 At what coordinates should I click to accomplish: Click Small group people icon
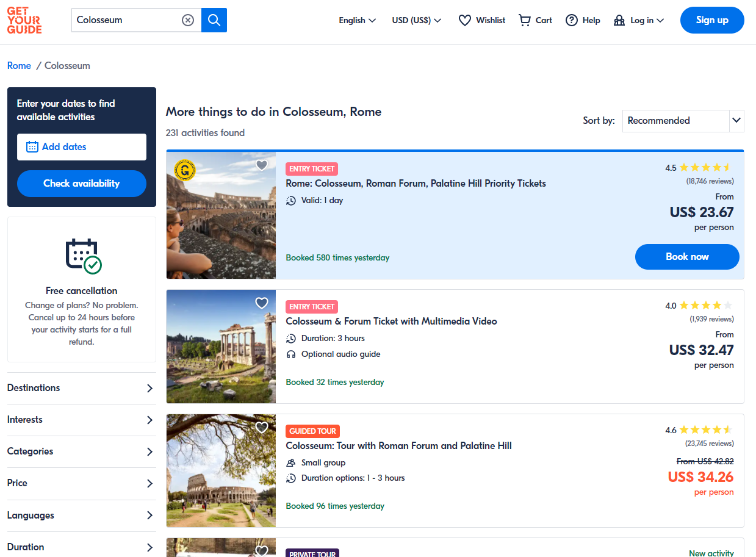[291, 463]
